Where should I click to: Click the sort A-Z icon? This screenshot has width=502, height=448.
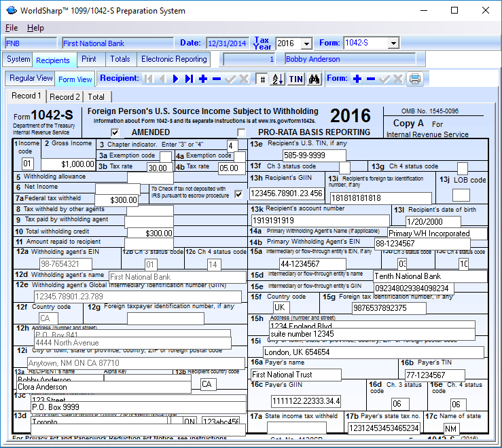pyautogui.click(x=277, y=79)
